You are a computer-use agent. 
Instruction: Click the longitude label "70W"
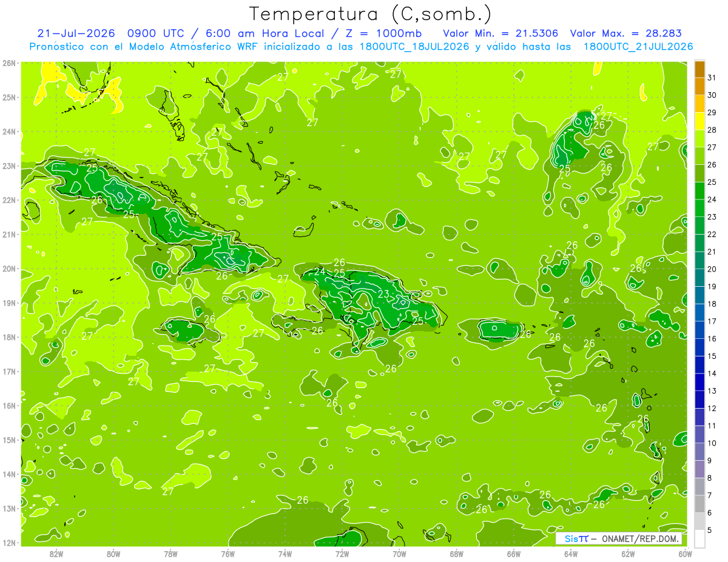(399, 554)
